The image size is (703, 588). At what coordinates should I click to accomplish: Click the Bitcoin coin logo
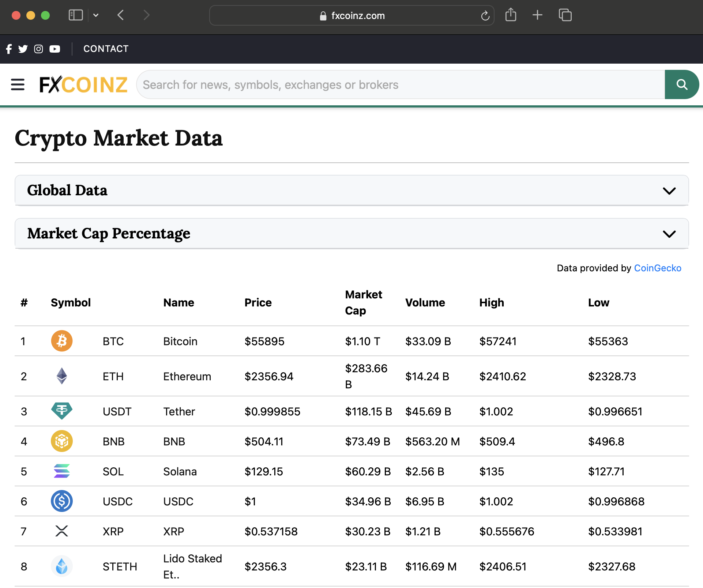pyautogui.click(x=62, y=341)
